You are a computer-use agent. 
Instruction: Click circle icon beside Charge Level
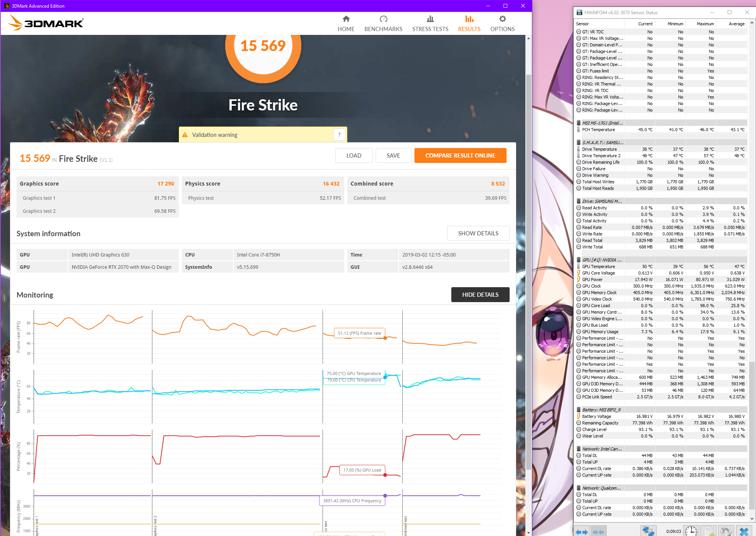coord(579,429)
